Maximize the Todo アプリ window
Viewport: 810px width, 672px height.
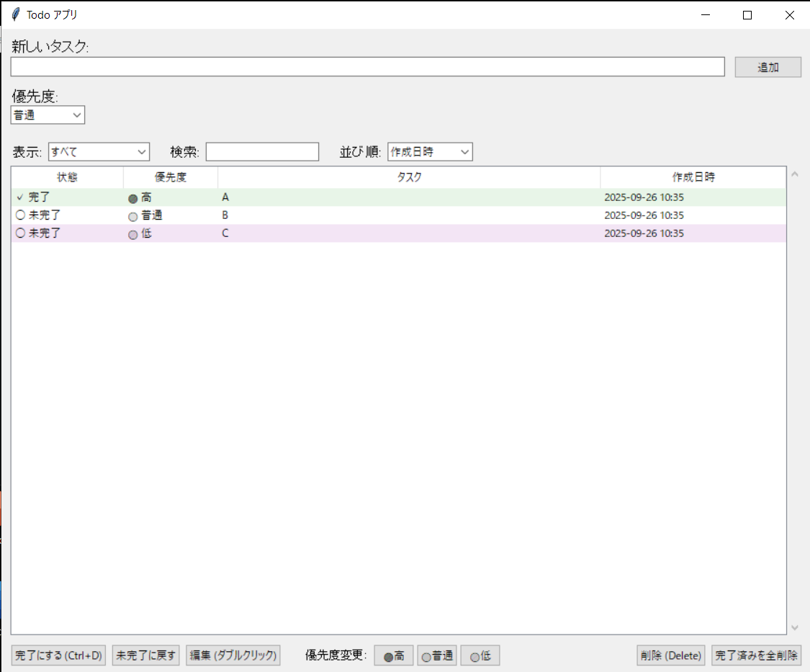coord(747,15)
